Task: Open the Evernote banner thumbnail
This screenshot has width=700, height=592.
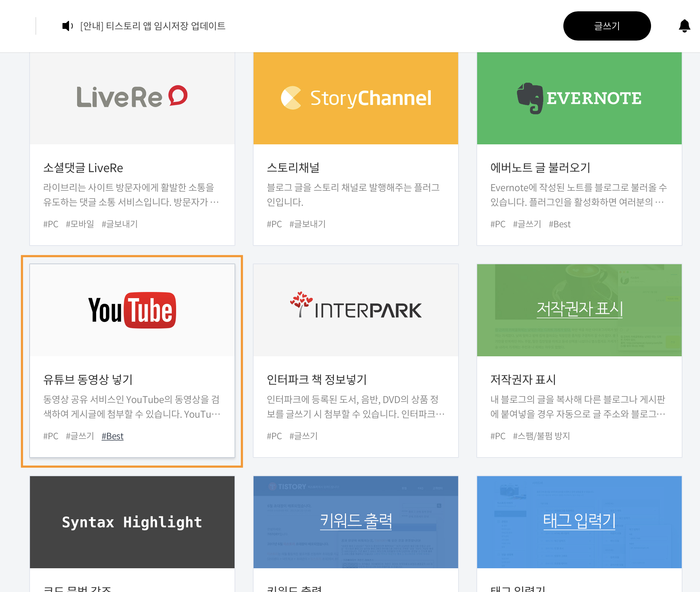Action: coord(579,98)
